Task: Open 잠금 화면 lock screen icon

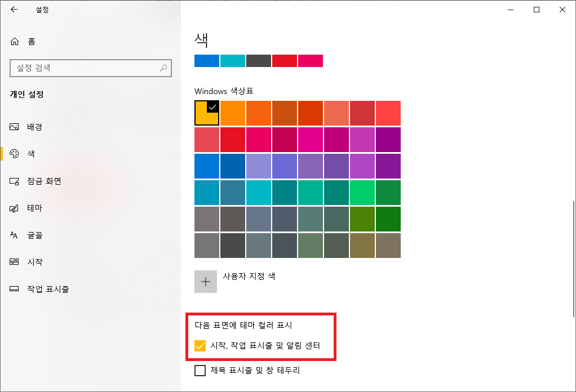Action: pyautogui.click(x=14, y=181)
